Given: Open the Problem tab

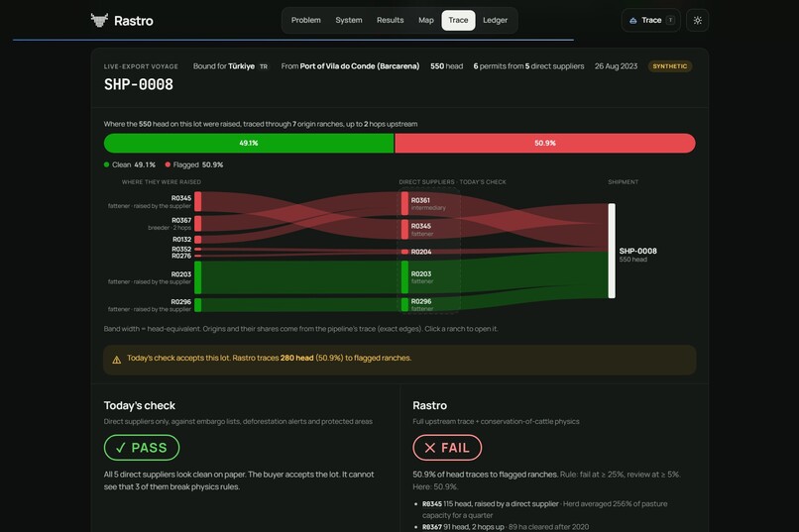Looking at the screenshot, I should click(x=305, y=21).
